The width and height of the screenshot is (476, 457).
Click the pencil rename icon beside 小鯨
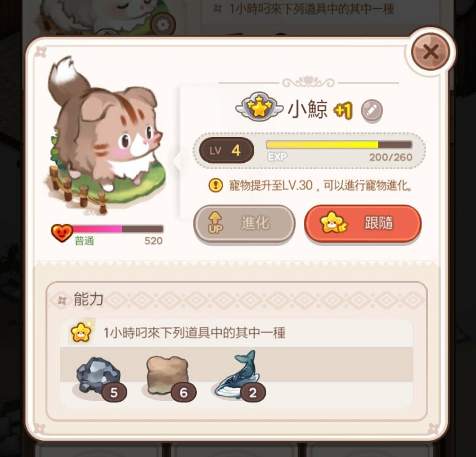click(x=371, y=111)
